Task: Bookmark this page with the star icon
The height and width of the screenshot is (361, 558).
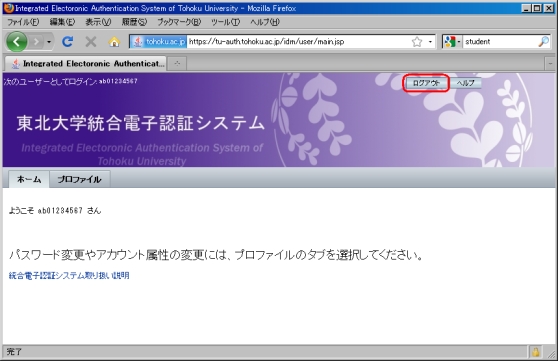Action: click(417, 42)
